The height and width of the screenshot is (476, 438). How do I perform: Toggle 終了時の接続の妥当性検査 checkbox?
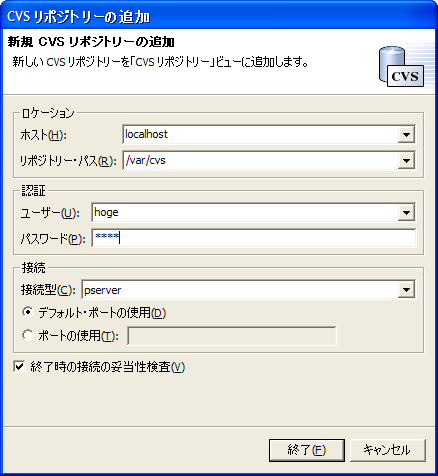pos(19,367)
